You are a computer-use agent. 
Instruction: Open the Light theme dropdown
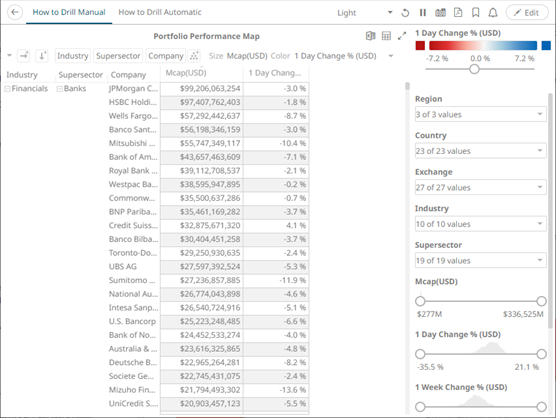[365, 13]
